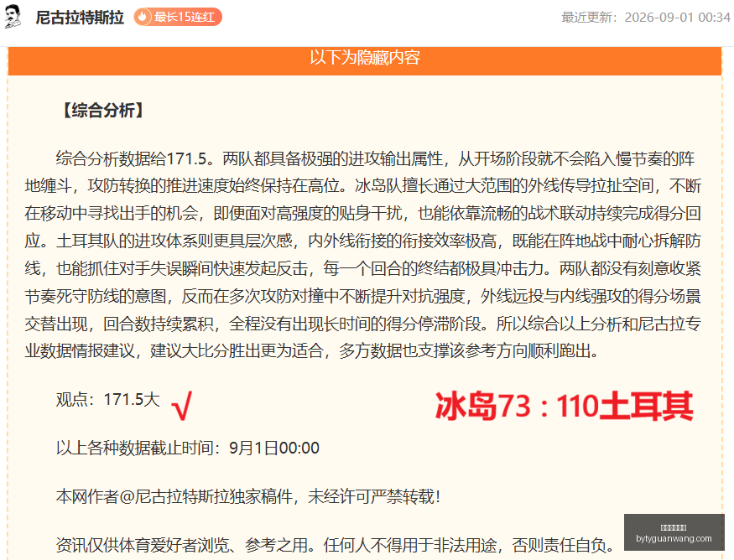The height and width of the screenshot is (560, 734).
Task: Click the author avatar portrait
Action: (13, 17)
